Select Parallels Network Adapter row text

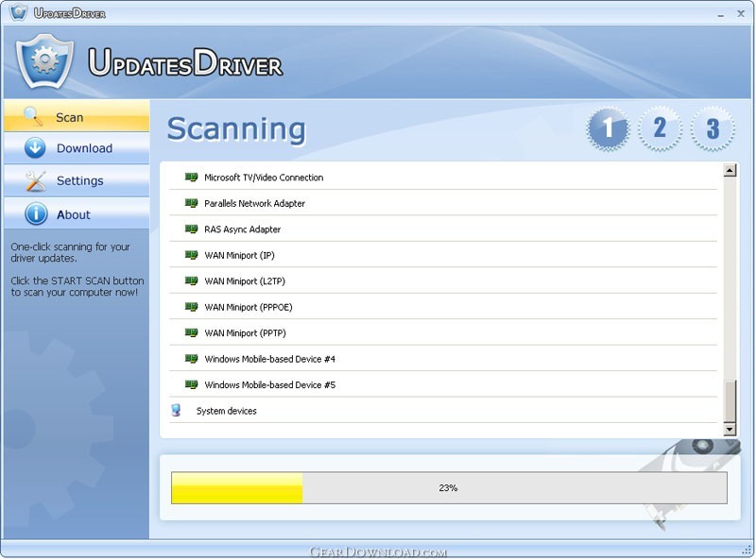click(x=254, y=203)
